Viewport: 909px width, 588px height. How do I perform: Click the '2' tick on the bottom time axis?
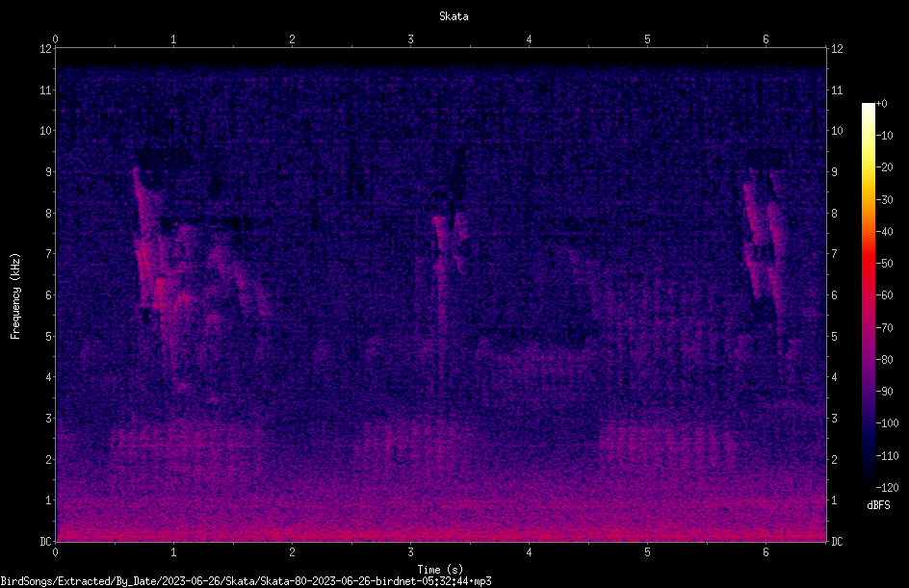coord(292,552)
